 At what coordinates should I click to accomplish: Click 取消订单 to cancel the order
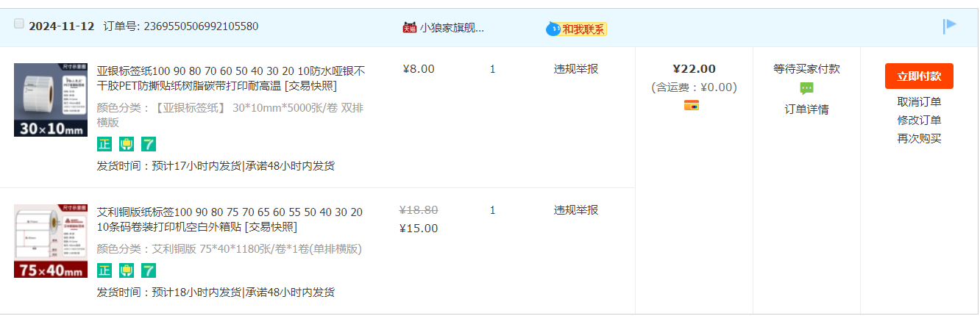919,102
